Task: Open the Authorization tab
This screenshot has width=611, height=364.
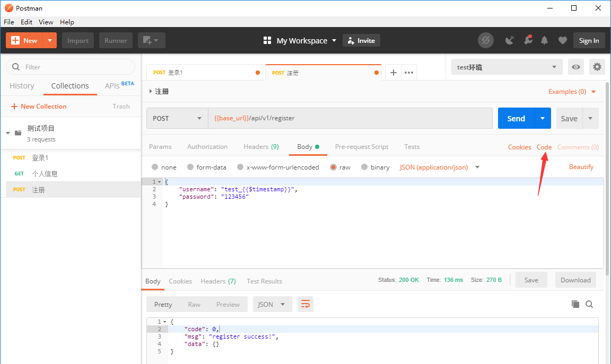Action: click(x=207, y=147)
